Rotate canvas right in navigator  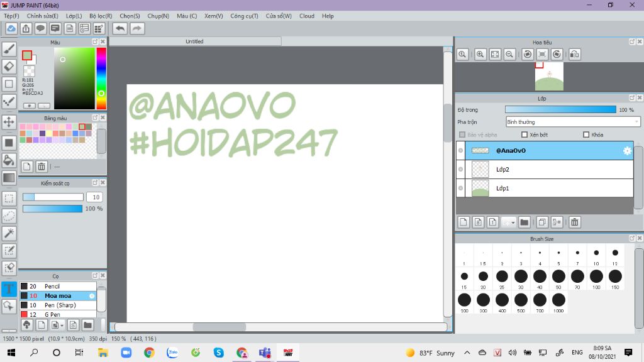(557, 54)
